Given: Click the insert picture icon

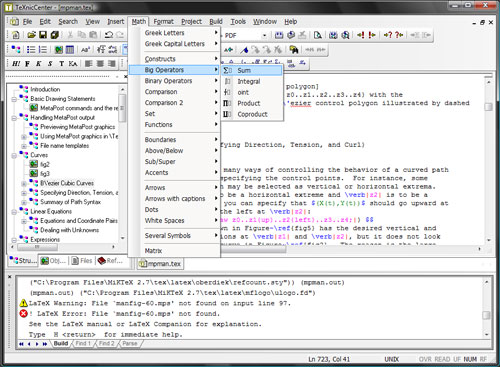Looking at the screenshot, I should coord(59,50).
